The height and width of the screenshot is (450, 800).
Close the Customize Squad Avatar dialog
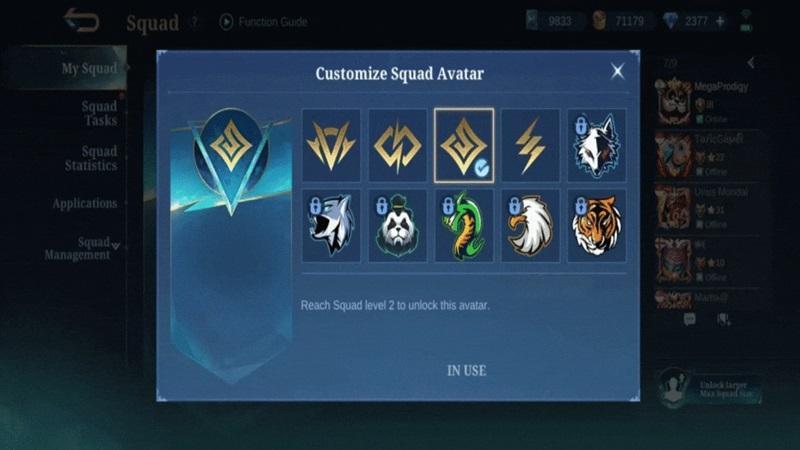pyautogui.click(x=617, y=71)
